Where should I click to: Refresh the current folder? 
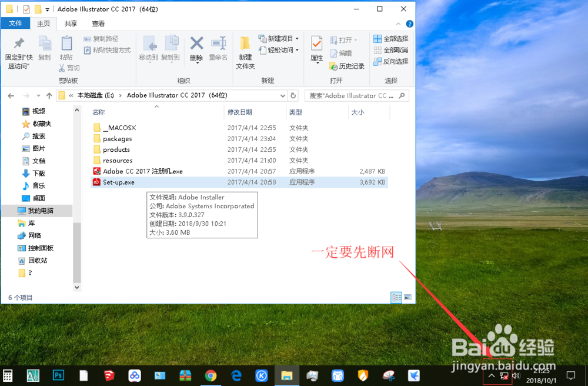click(293, 96)
